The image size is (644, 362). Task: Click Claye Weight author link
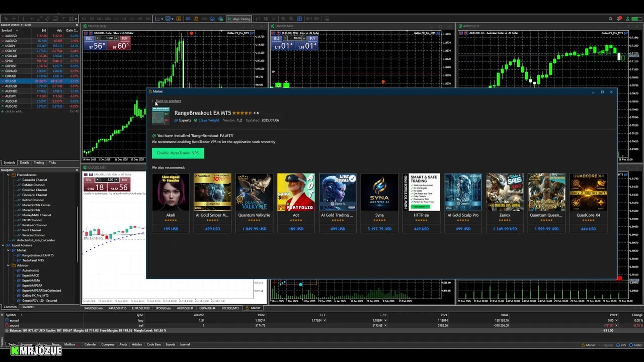click(x=208, y=120)
